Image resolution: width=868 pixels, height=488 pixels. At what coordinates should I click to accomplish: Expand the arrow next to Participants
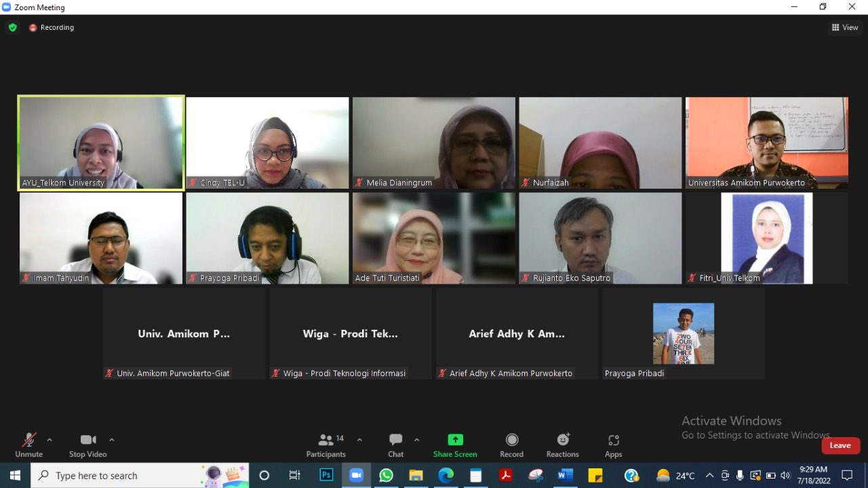pos(359,440)
